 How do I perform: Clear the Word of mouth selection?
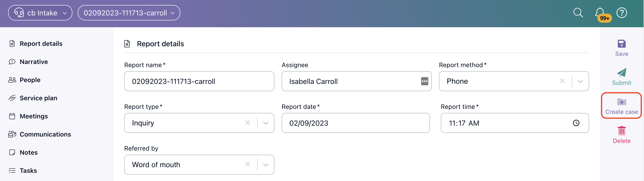tap(247, 164)
